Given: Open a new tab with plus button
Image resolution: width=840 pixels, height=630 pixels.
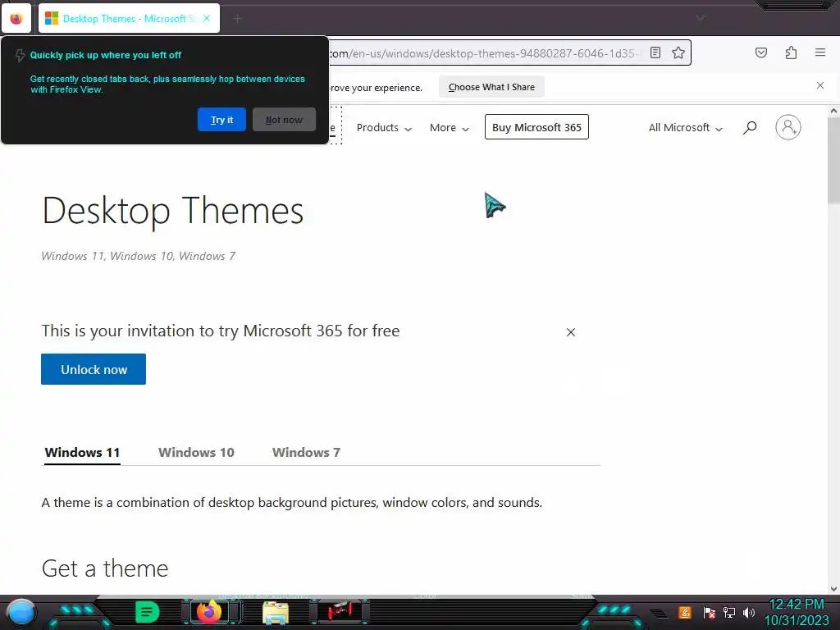Looking at the screenshot, I should (238, 19).
